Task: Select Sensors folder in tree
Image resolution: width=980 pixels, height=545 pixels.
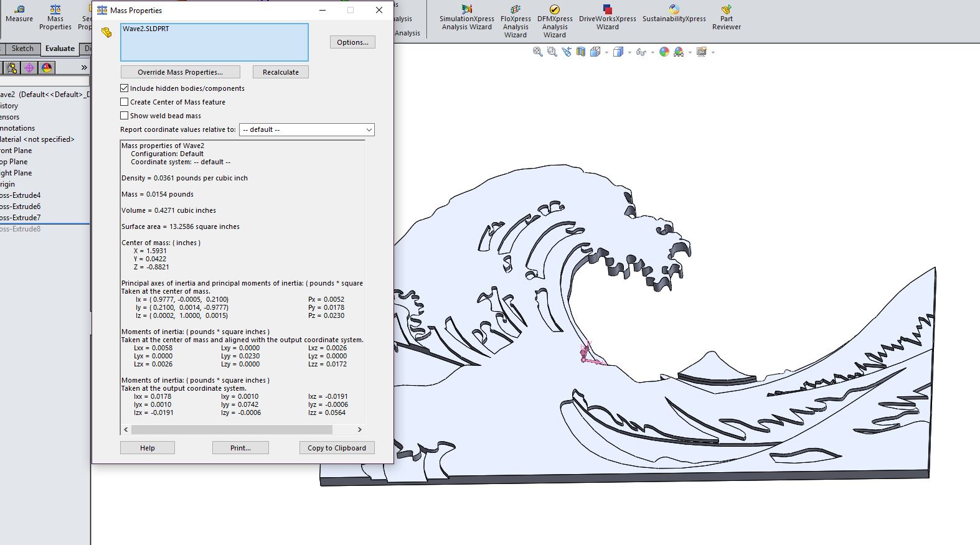Action: point(10,117)
